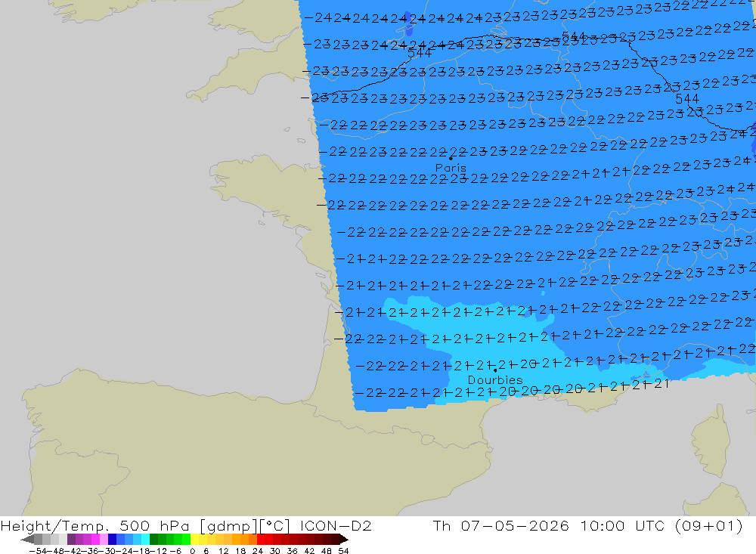Pick the dark navy blue legend swatch
The width and height of the screenshot is (756, 554).
tap(112, 539)
